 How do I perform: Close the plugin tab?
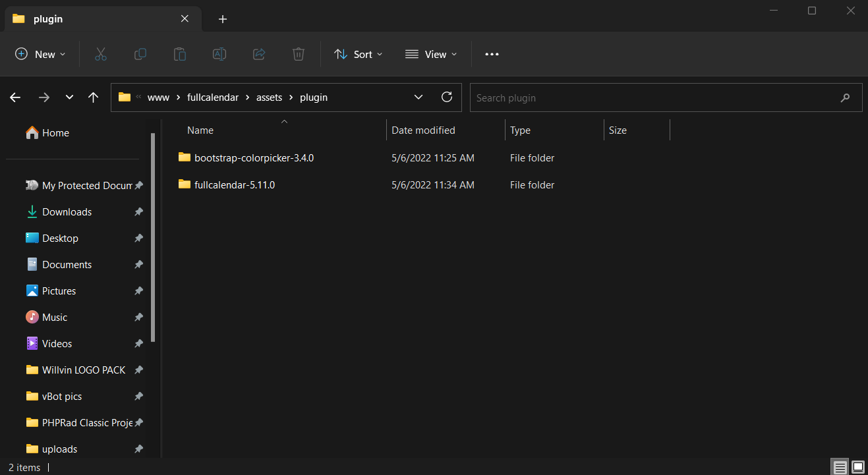(185, 19)
